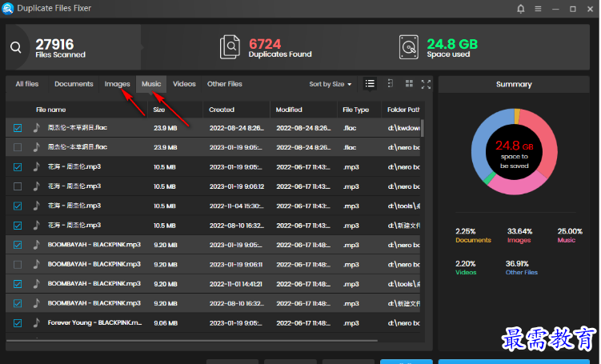
Task: Click the search magnifier beside Files Scanned
Action: (x=16, y=47)
